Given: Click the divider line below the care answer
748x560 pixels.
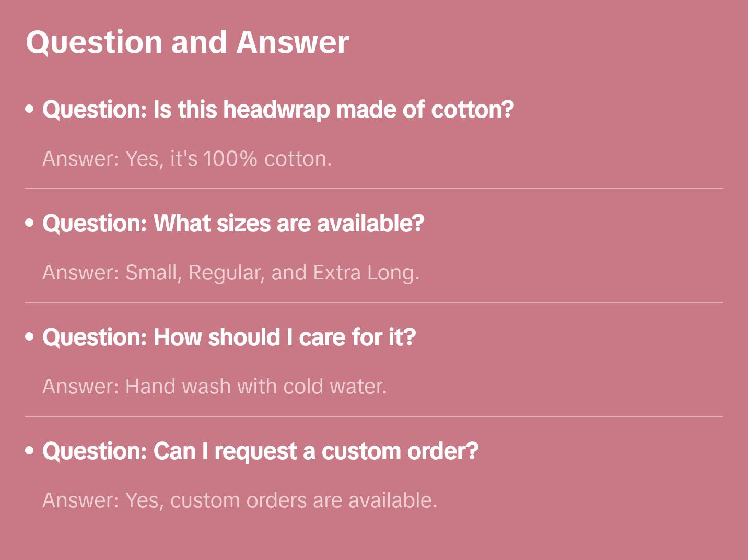Looking at the screenshot, I should click(373, 416).
